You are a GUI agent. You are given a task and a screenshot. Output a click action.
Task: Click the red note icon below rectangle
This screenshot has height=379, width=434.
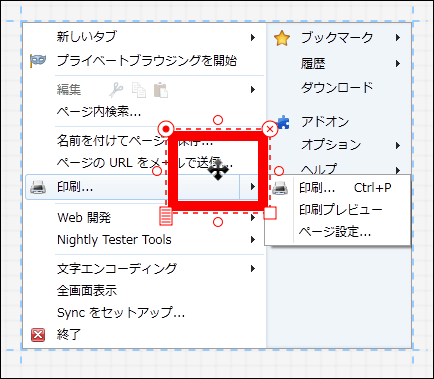166,216
